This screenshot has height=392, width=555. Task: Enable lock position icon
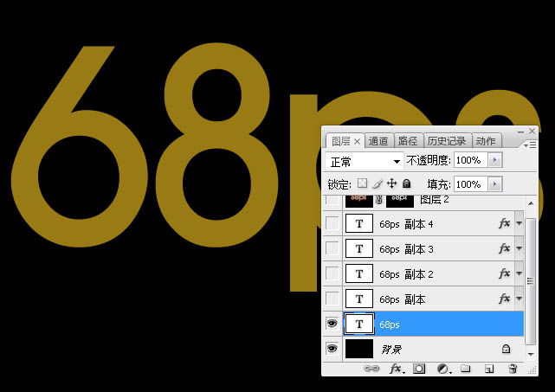(391, 183)
